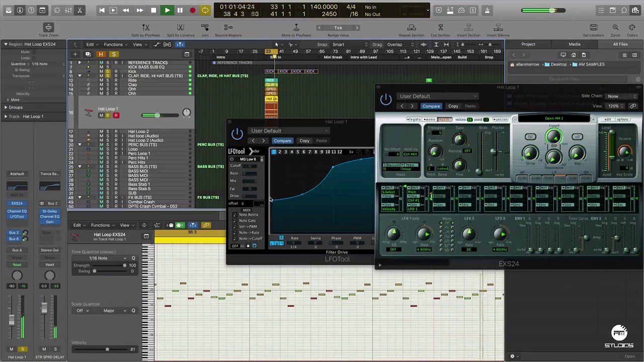The image size is (644, 362).
Task: Toggle global Hide tracks H button
Action: click(x=101, y=54)
